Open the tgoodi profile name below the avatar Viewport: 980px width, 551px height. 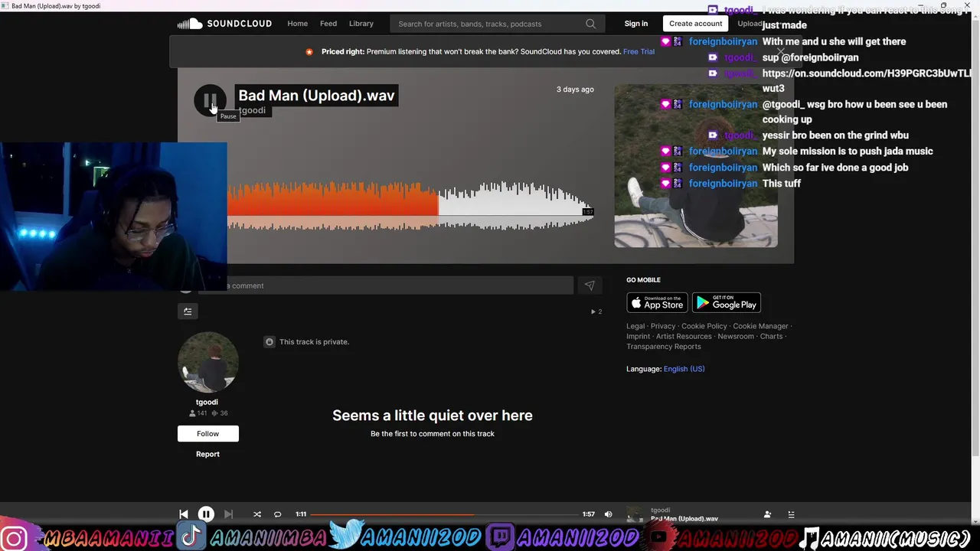click(207, 402)
